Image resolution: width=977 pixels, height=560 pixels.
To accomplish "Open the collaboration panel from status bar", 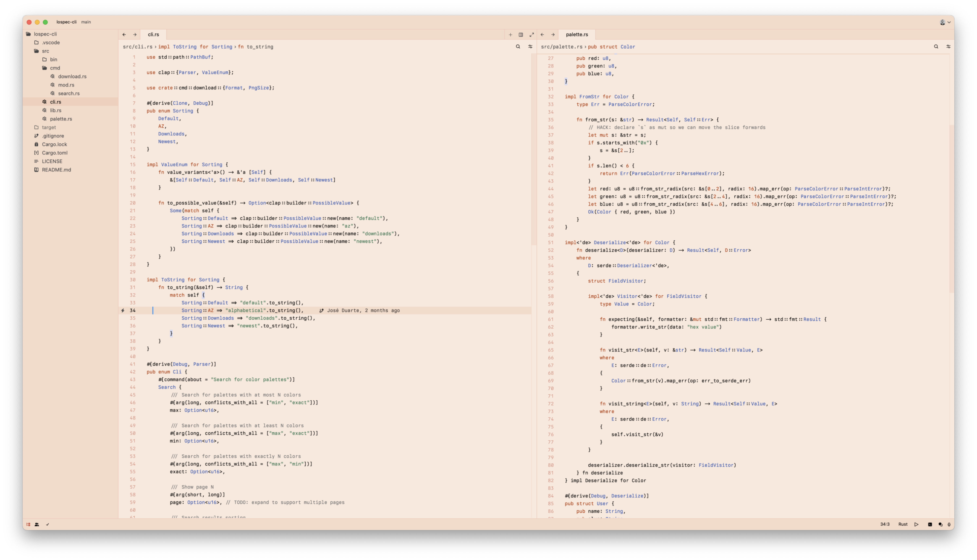I will pyautogui.click(x=37, y=524).
